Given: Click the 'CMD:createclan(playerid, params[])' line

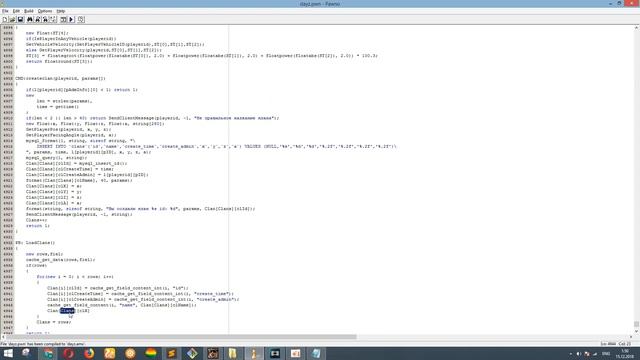Looking at the screenshot, I should (x=60, y=78).
